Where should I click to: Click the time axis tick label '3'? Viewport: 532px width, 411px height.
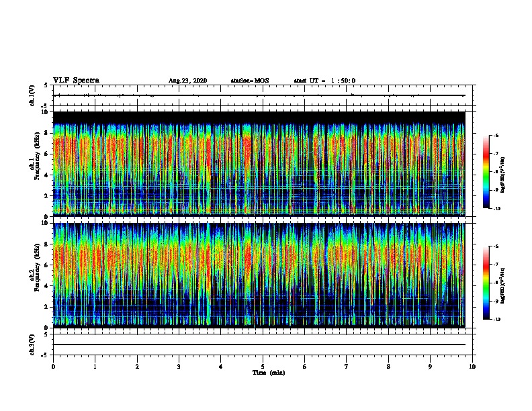[179, 367]
